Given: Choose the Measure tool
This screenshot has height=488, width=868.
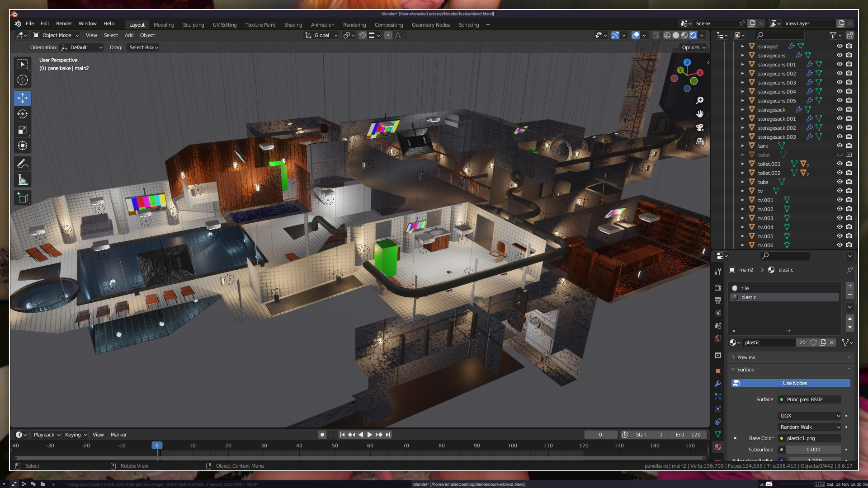Looking at the screenshot, I should click(23, 180).
